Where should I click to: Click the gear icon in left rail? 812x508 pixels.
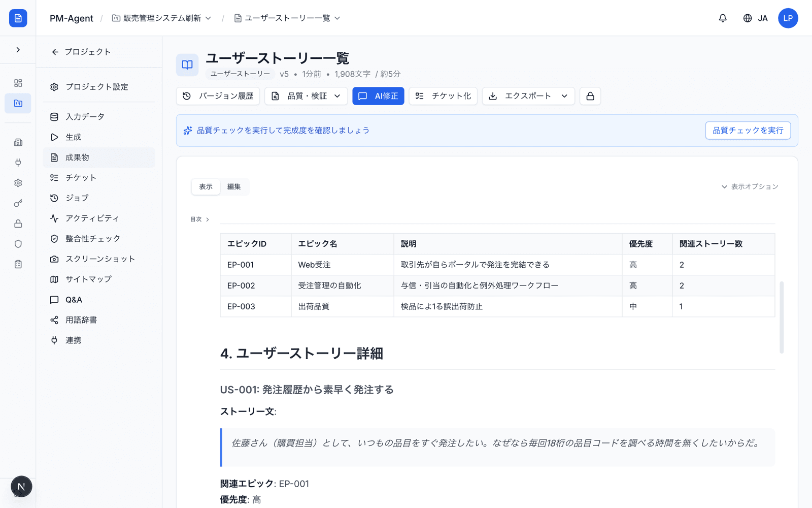(x=18, y=183)
